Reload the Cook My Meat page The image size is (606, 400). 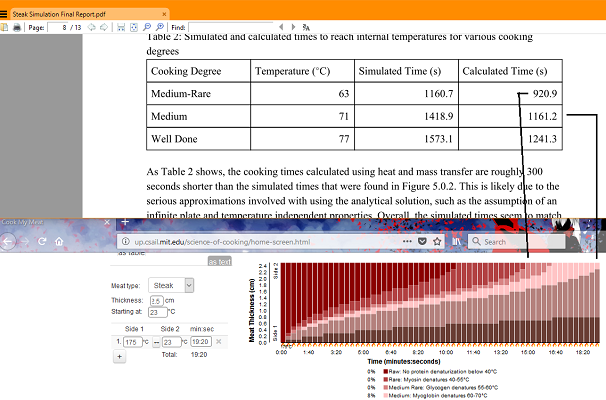(42, 242)
